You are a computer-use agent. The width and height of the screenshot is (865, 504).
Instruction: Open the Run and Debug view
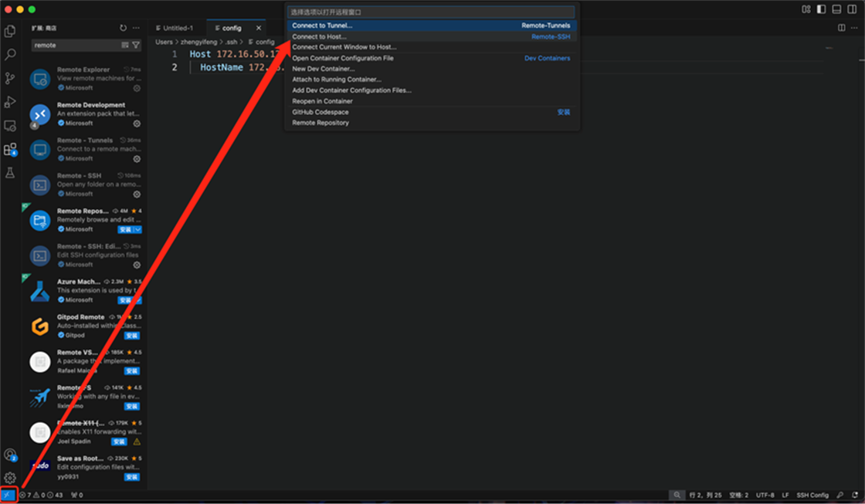coord(10,102)
